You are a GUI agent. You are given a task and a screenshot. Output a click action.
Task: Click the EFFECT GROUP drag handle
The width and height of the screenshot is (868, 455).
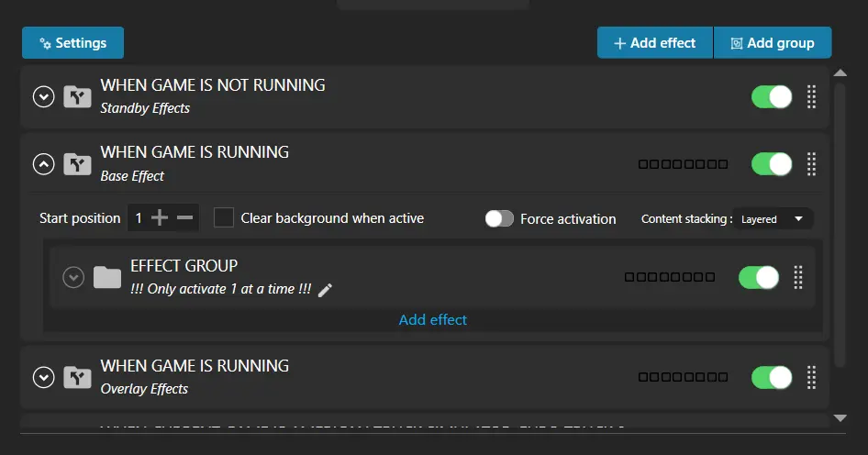point(798,277)
